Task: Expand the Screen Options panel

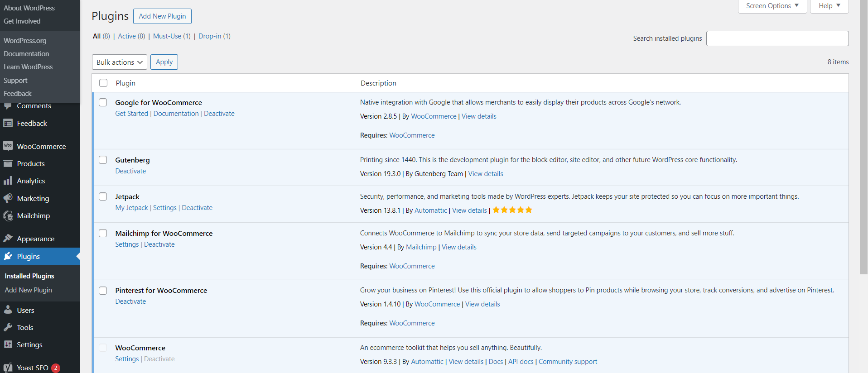Action: 772,6
